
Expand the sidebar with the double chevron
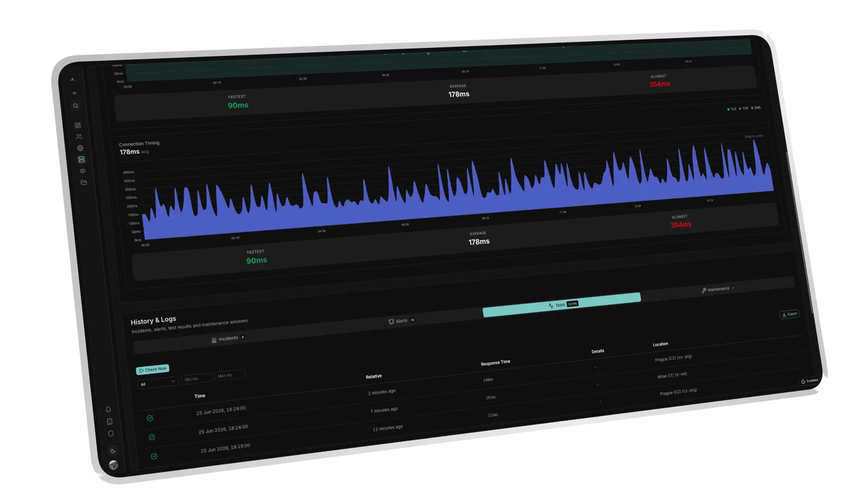tap(74, 93)
